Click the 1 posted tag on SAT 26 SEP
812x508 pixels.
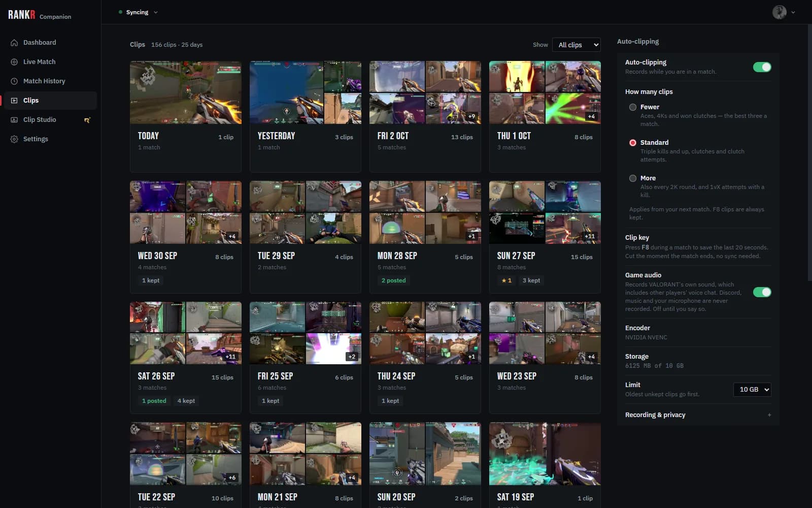154,401
